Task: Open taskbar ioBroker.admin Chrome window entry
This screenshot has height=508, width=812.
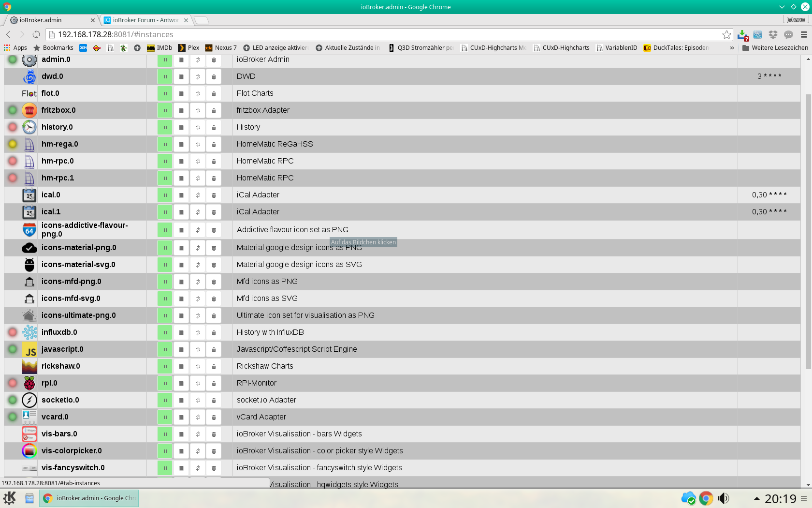Action: (89, 498)
